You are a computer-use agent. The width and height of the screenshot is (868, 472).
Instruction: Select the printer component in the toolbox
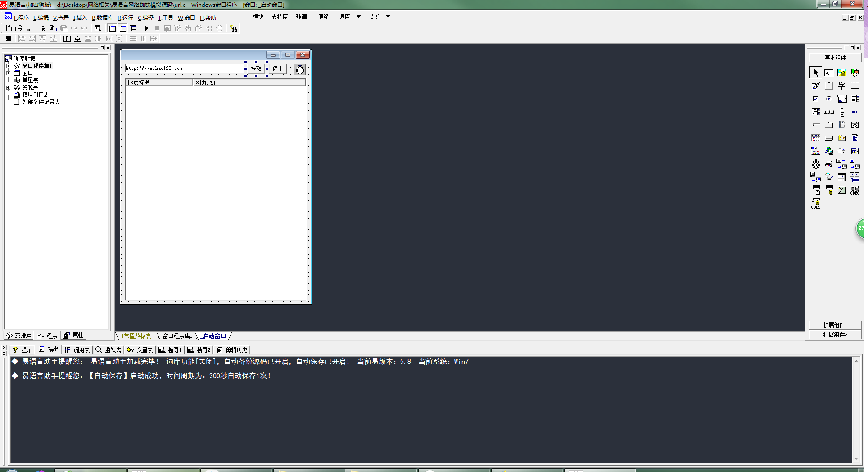coord(828,164)
